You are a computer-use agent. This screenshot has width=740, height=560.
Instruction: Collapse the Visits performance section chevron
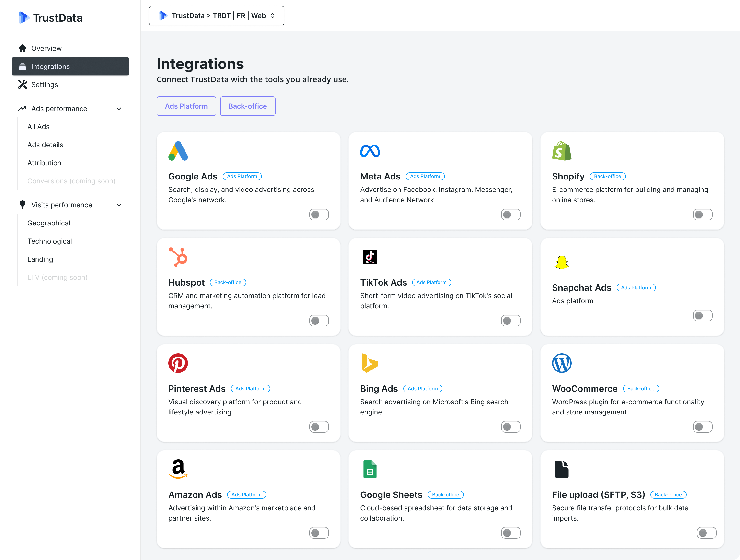(119, 205)
